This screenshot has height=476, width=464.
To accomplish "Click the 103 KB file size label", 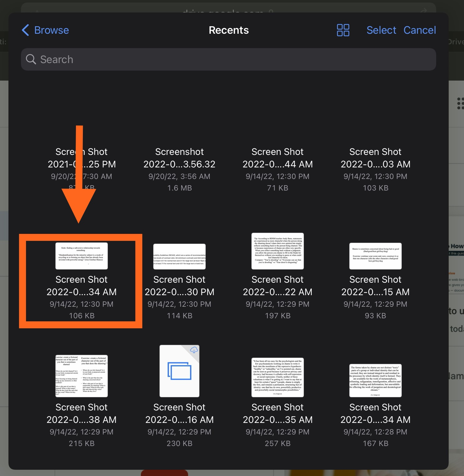I will point(376,188).
